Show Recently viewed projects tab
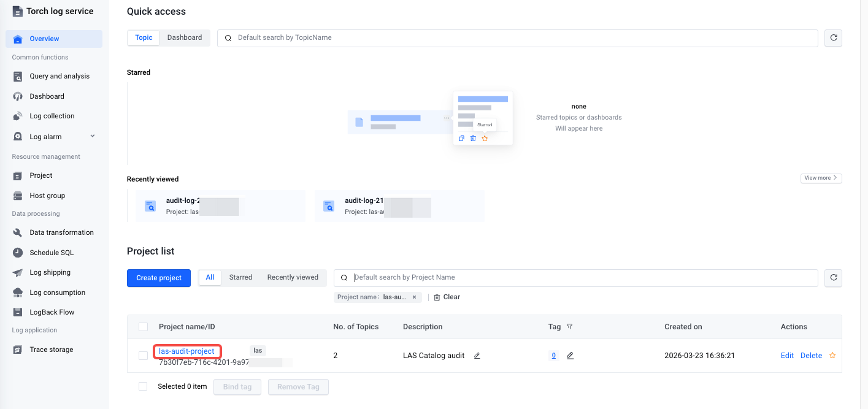The height and width of the screenshot is (409, 868). point(293,278)
